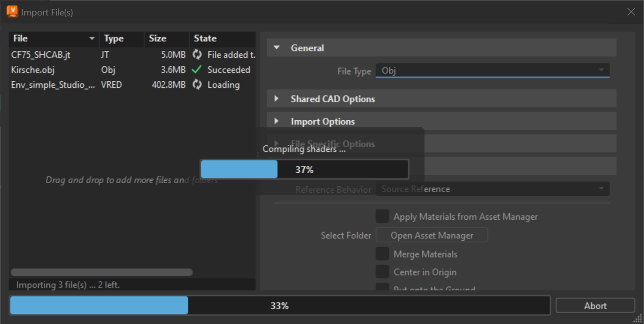This screenshot has height=324, width=644.
Task: Expand the Import Options section
Action: [276, 121]
